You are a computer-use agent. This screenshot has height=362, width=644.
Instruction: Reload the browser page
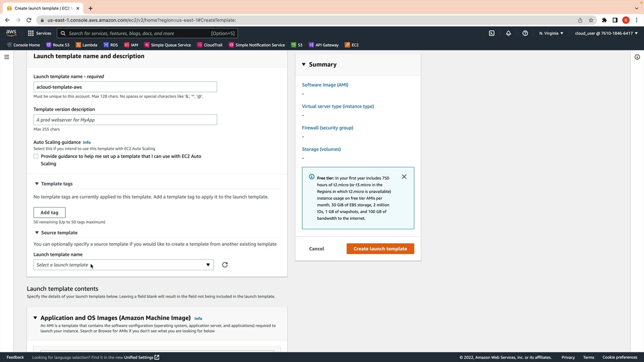[x=29, y=20]
